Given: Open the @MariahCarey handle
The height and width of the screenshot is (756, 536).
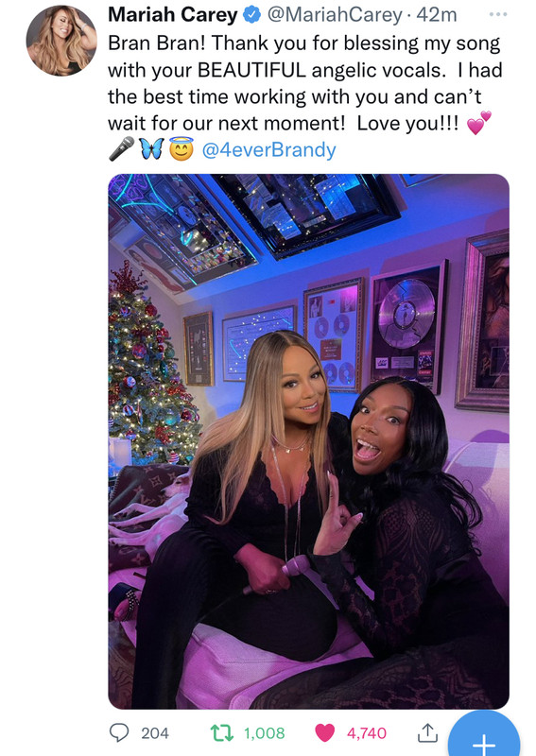Looking at the screenshot, I should point(335,15).
